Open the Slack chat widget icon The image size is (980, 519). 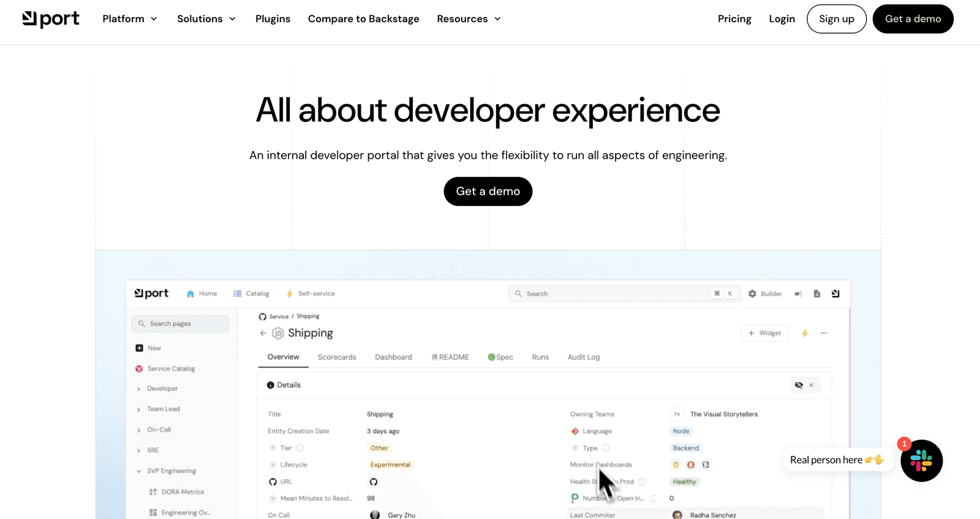(x=921, y=461)
